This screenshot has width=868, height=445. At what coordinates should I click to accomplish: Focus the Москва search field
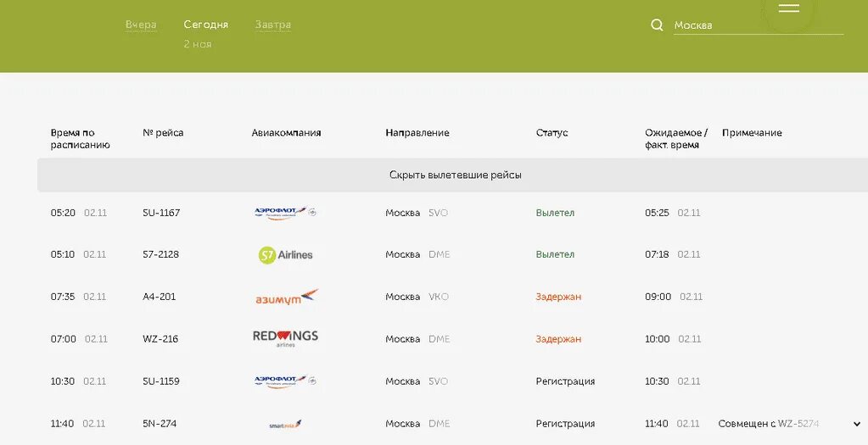(x=758, y=25)
